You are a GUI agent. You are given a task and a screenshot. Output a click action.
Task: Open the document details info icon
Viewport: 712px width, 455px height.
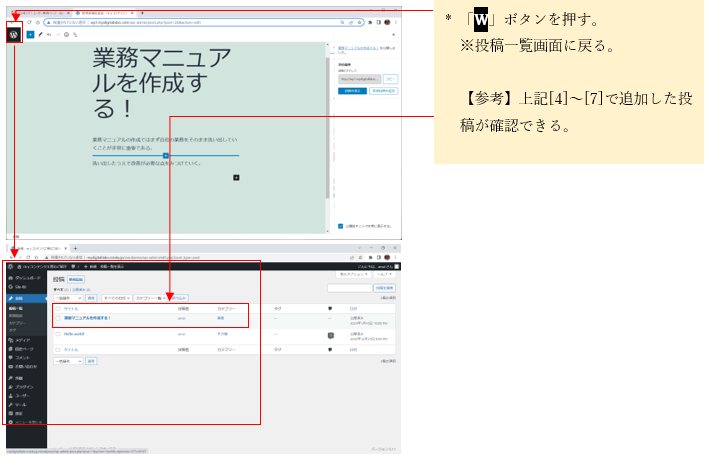pos(66,34)
